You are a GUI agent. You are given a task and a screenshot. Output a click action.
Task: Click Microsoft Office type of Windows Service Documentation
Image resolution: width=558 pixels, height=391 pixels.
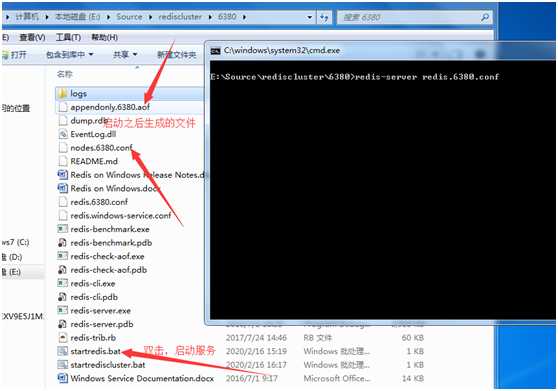337,379
